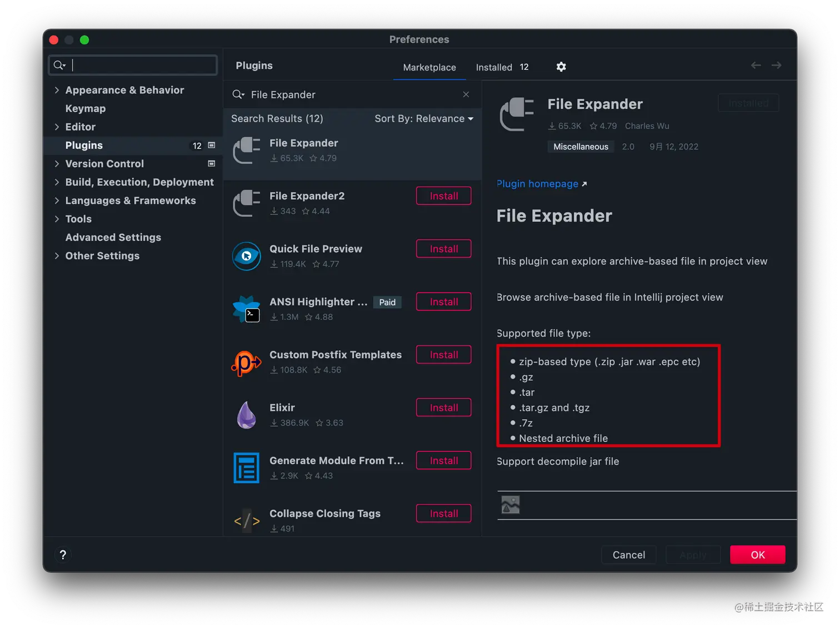Click the Plugins row settings marker icon
Screen dimensions: 840x629
tap(211, 145)
